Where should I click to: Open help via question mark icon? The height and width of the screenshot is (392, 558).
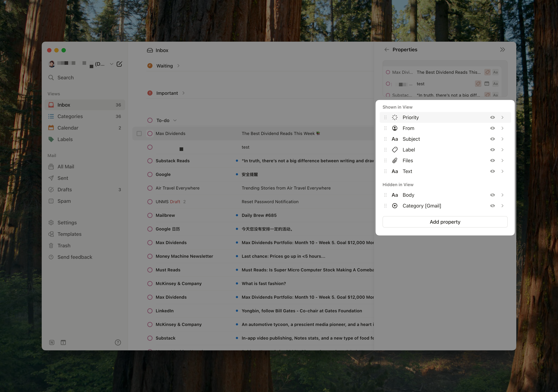[x=118, y=342]
